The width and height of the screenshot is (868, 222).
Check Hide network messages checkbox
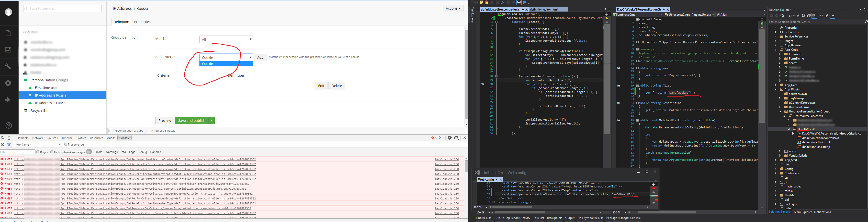(x=52, y=152)
